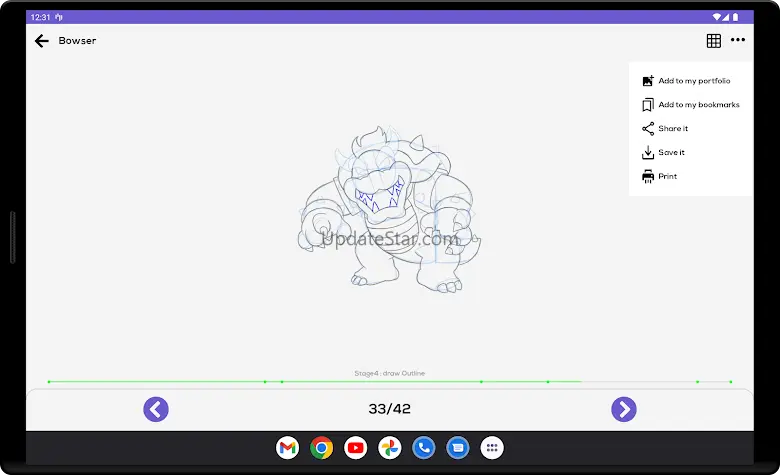Open the Phone app from the dock

pos(424,448)
